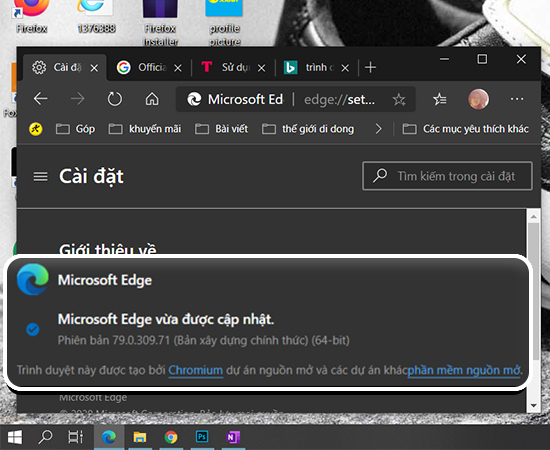
Task: Open File Explorer from the taskbar
Action: [140, 437]
